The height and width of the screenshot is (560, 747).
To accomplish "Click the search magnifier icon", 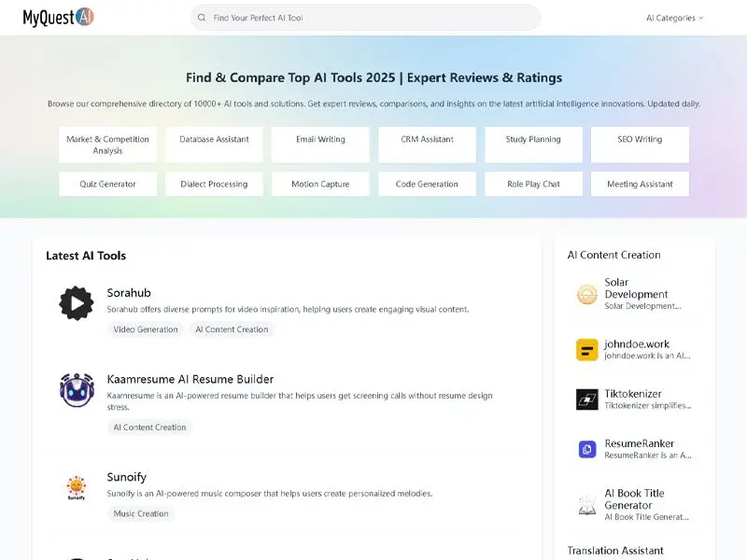I will (x=202, y=18).
